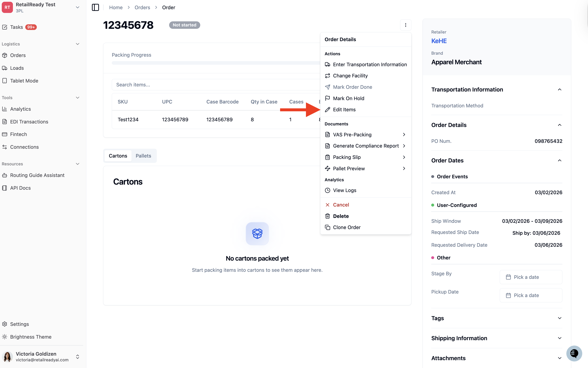Toggle Brightness Theme
This screenshot has height=368, width=588.
tap(27, 337)
